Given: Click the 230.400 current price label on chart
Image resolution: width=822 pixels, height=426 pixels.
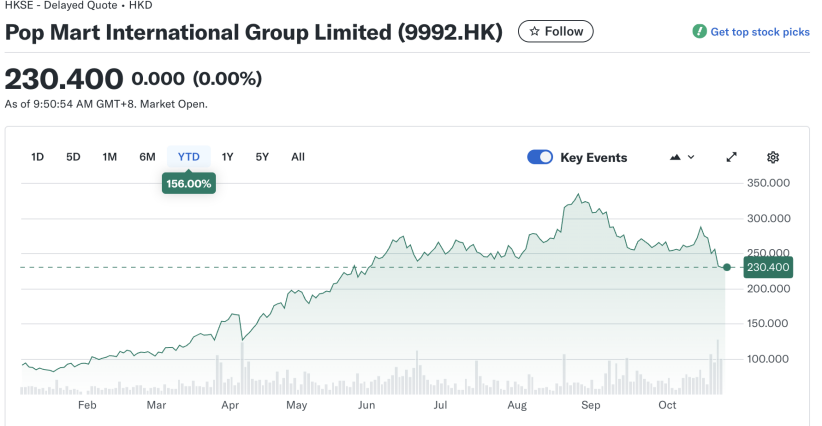Looking at the screenshot, I should tap(768, 267).
